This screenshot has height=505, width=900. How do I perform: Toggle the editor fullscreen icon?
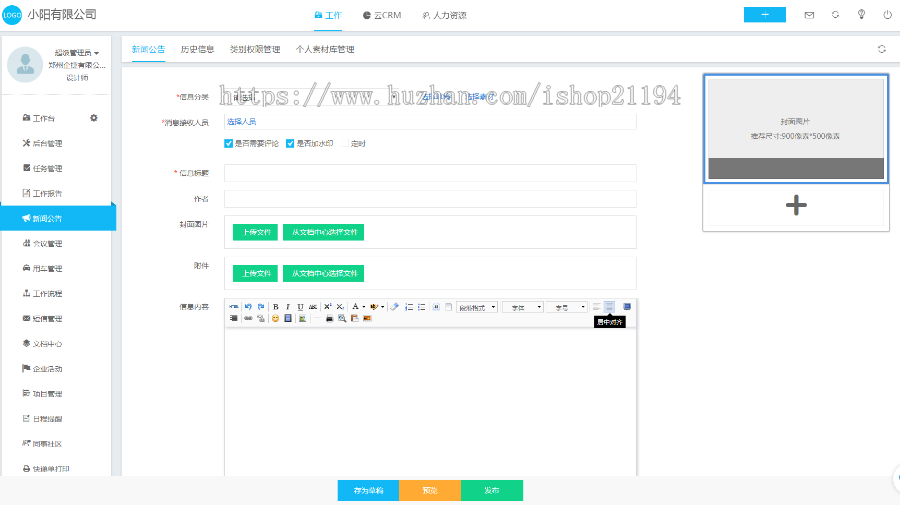pyautogui.click(x=626, y=306)
